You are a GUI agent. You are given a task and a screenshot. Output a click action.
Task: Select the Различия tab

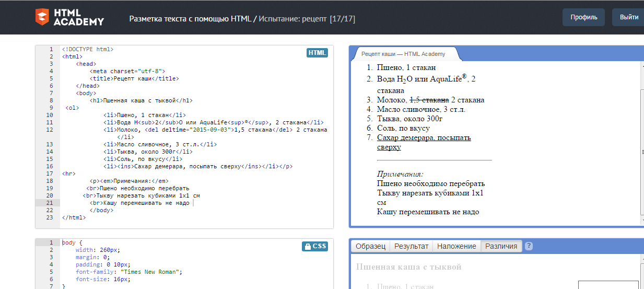click(x=501, y=246)
